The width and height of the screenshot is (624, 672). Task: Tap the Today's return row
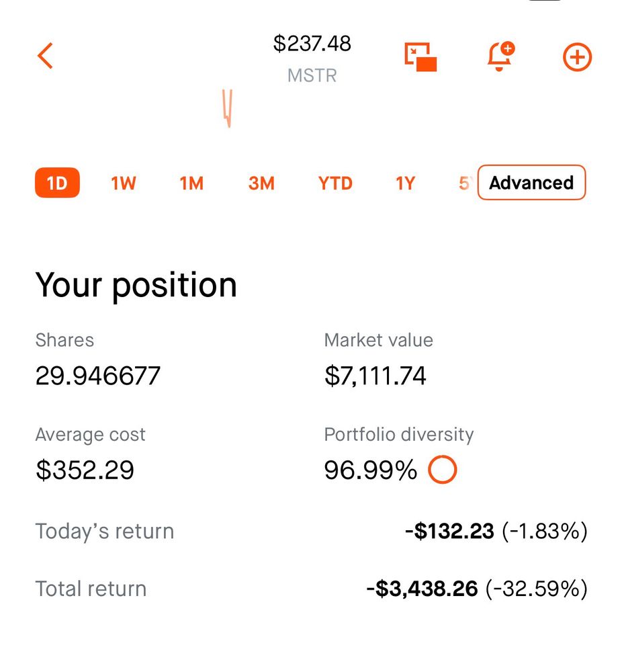click(312, 531)
